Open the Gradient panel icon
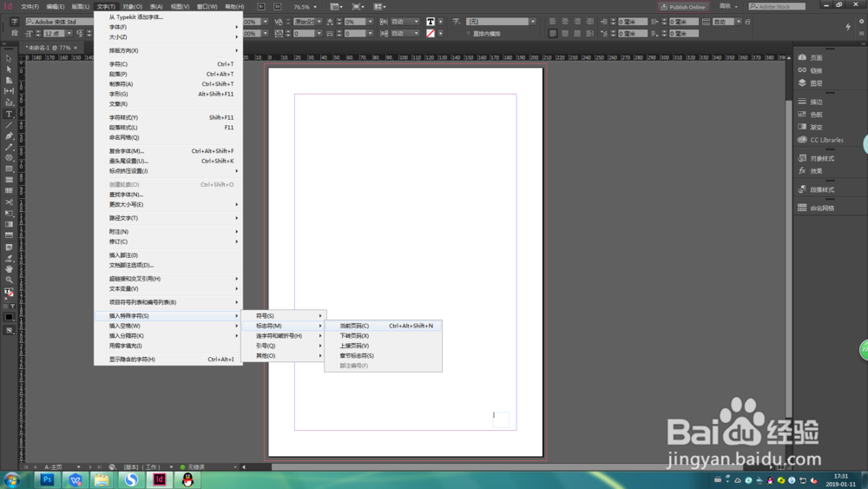 click(x=802, y=128)
